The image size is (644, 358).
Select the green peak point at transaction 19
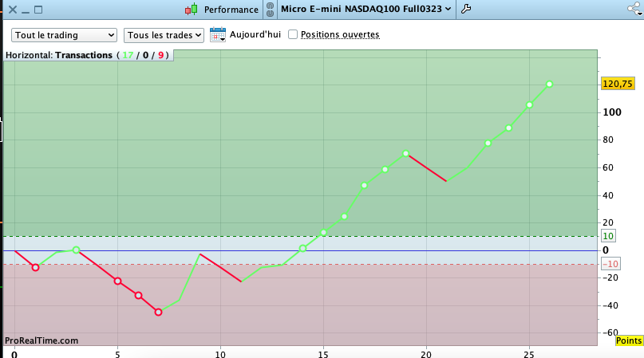[405, 154]
